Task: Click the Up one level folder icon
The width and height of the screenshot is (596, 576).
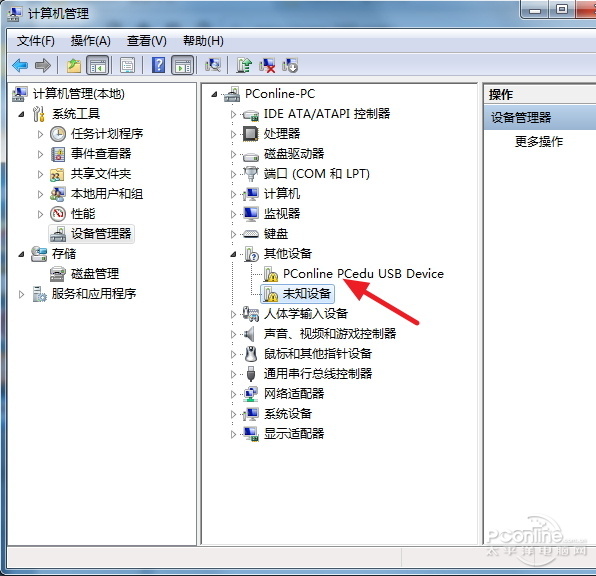Action: pos(74,65)
